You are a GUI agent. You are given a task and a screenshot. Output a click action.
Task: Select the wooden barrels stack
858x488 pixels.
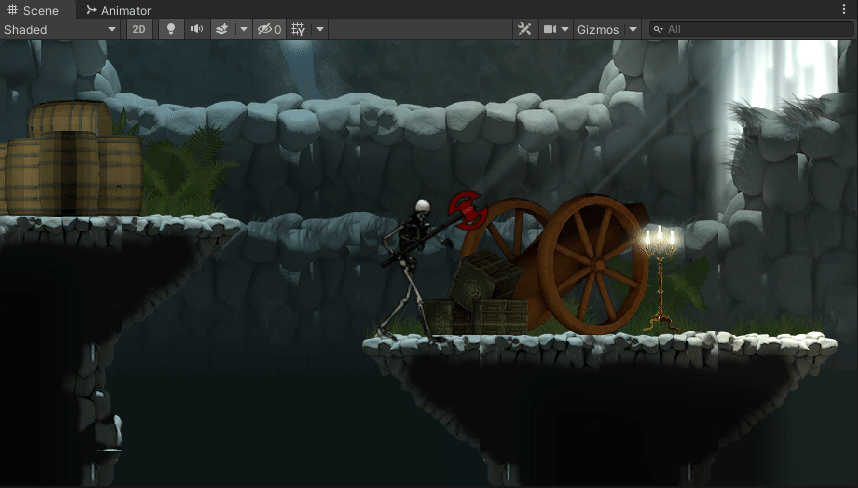click(70, 158)
